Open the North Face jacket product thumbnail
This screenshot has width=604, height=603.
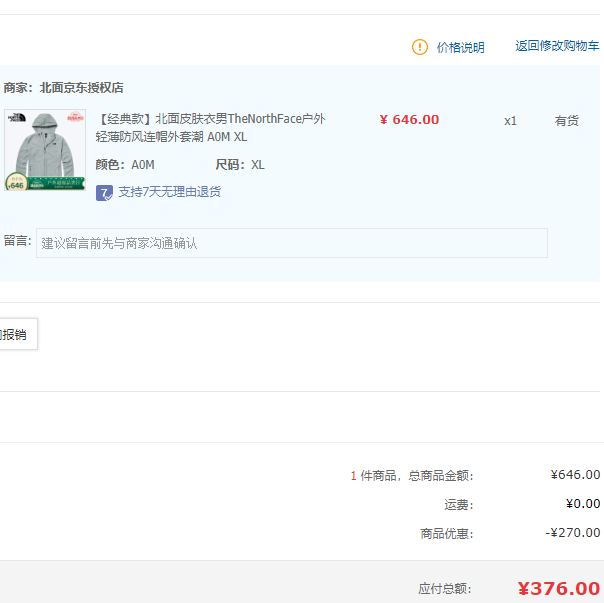pyautogui.click(x=45, y=150)
